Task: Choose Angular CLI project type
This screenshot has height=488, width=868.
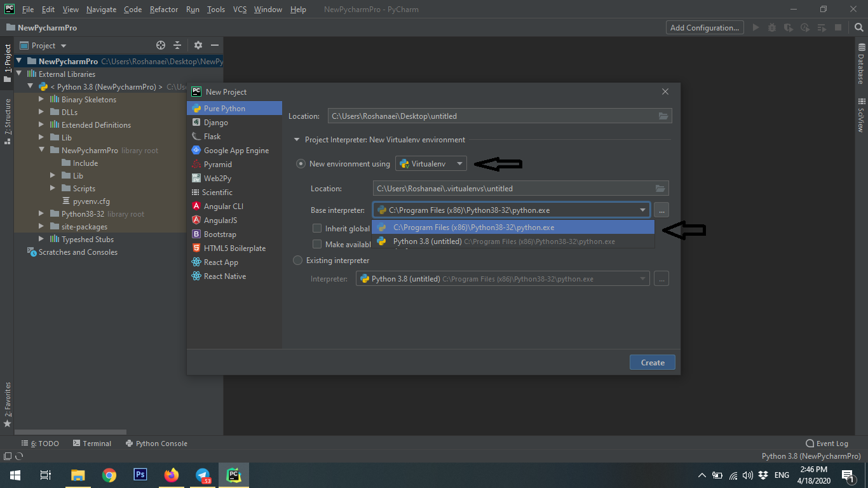Action: click(x=234, y=207)
